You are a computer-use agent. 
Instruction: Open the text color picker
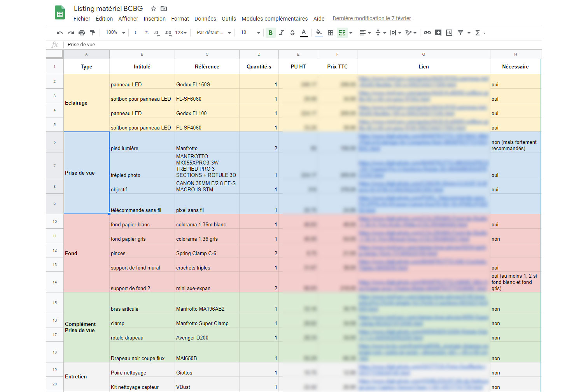coord(304,33)
